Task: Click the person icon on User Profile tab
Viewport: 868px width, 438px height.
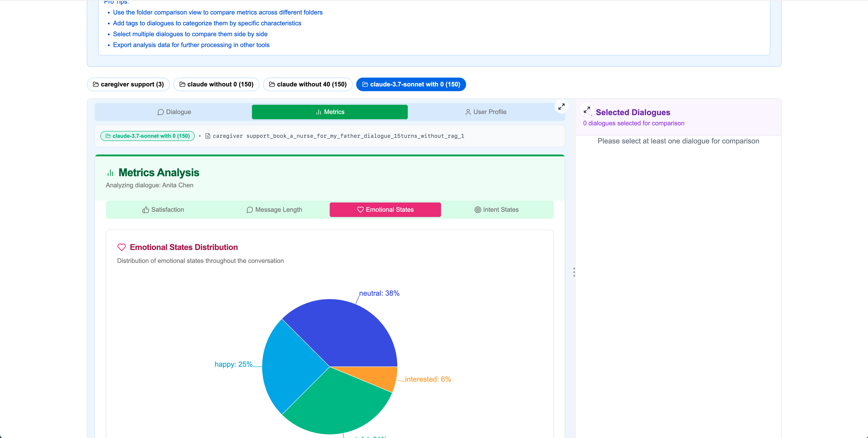Action: (x=468, y=112)
